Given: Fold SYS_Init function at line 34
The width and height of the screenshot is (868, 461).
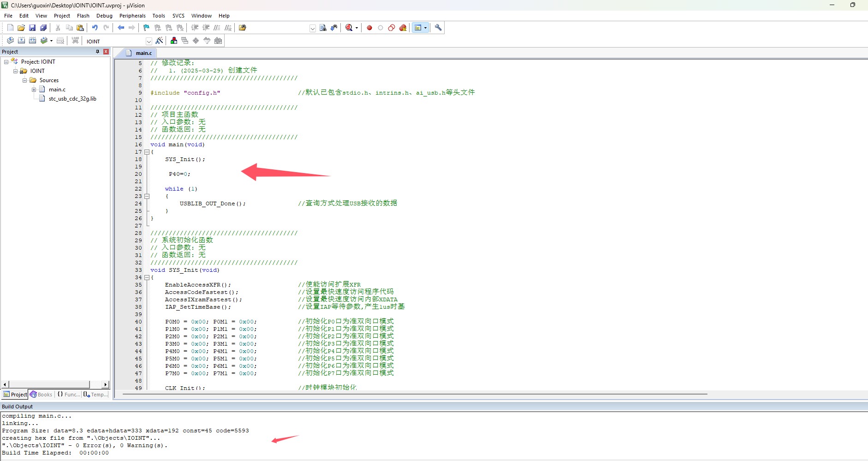Looking at the screenshot, I should pyautogui.click(x=147, y=277).
